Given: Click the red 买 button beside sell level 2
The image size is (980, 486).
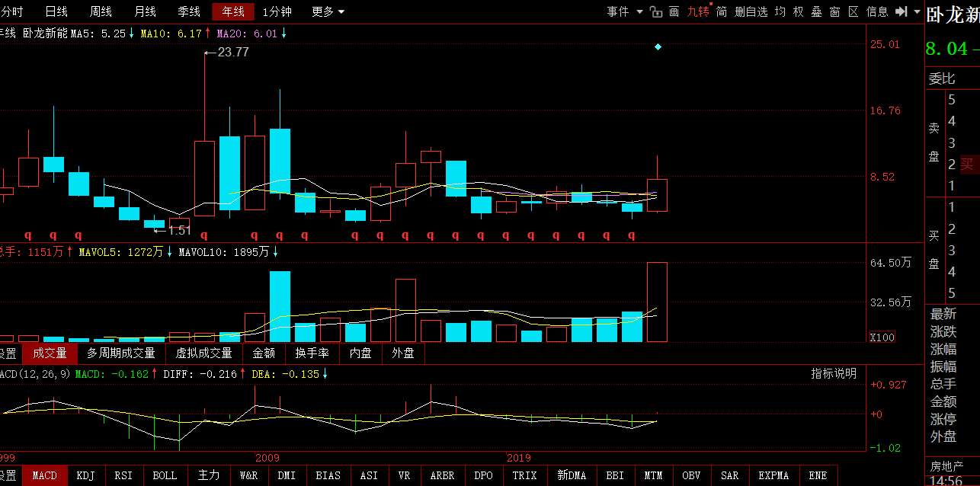Looking at the screenshot, I should (966, 164).
